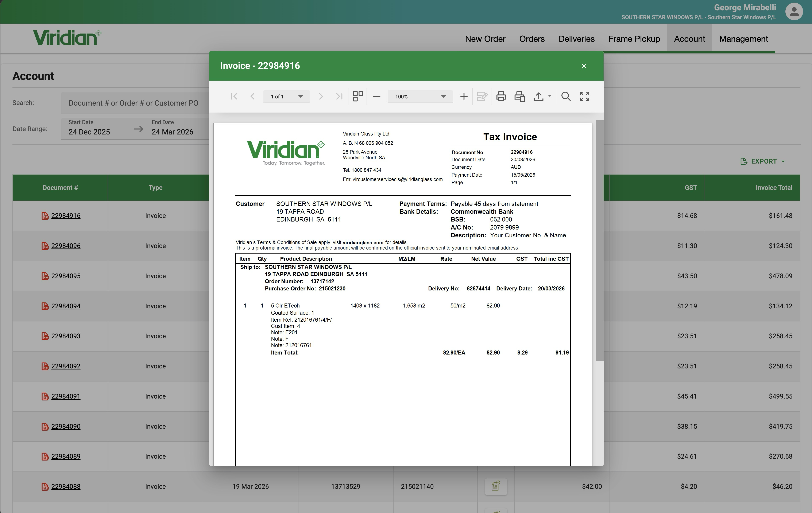Click the PDF icon for document 22984093
The width and height of the screenshot is (812, 513).
45,336
